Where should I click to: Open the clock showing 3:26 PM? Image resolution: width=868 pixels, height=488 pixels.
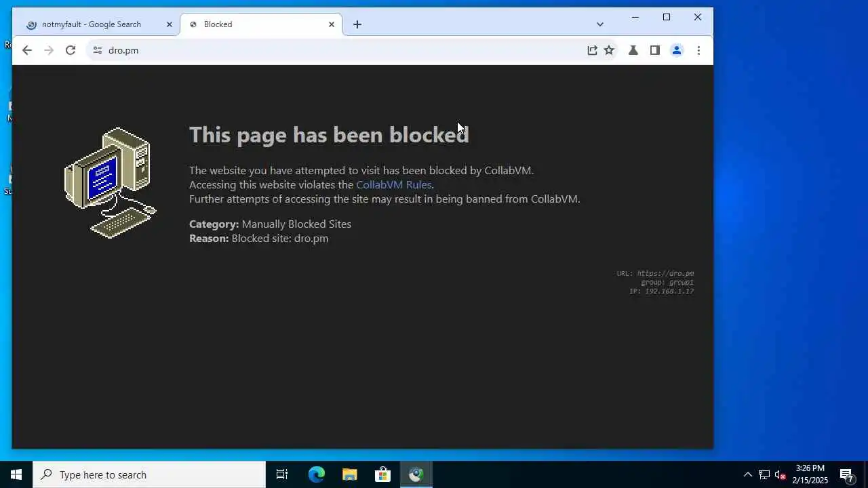click(810, 474)
